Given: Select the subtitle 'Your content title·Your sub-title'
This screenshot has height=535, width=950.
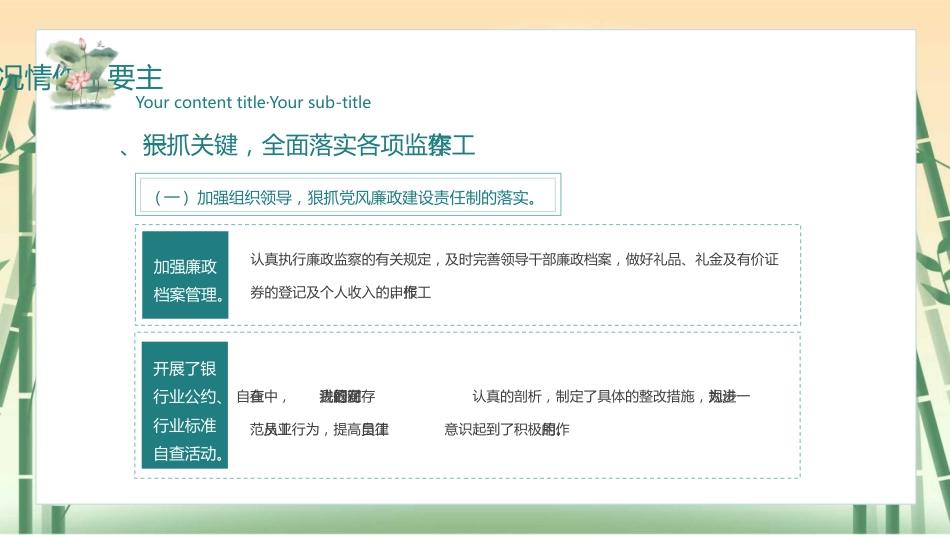Looking at the screenshot, I should point(253,102).
